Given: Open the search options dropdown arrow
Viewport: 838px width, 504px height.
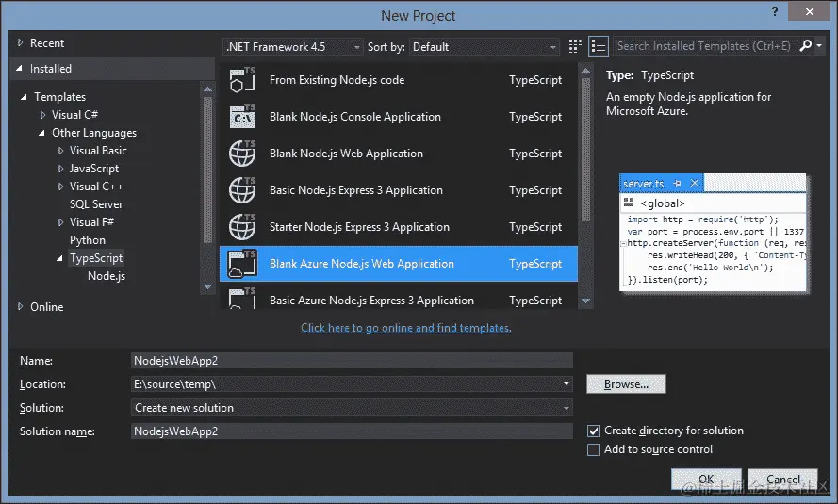Looking at the screenshot, I should 819,46.
